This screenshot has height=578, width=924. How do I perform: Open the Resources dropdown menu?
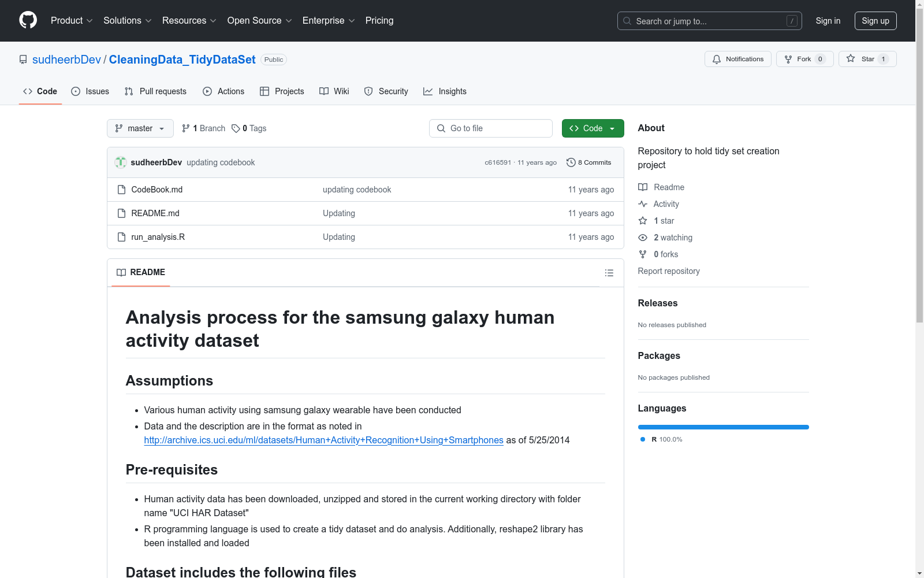[x=189, y=20]
